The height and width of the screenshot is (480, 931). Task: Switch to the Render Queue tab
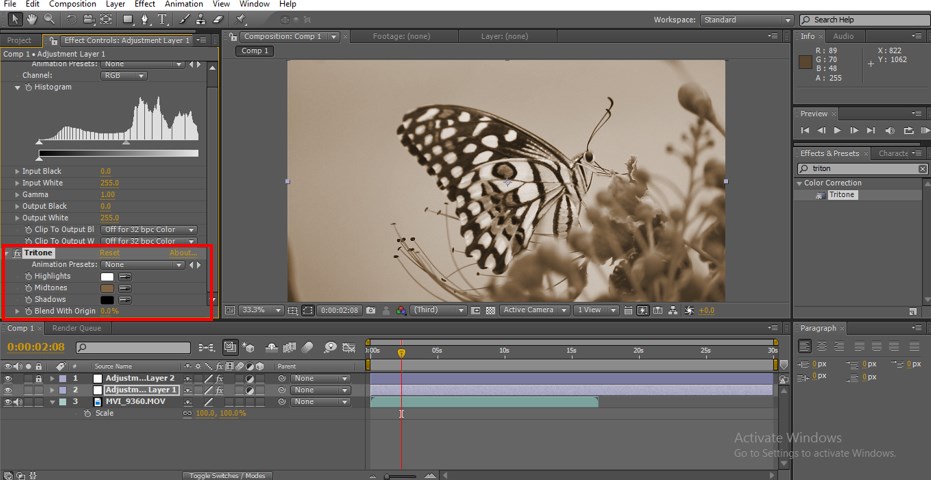76,328
